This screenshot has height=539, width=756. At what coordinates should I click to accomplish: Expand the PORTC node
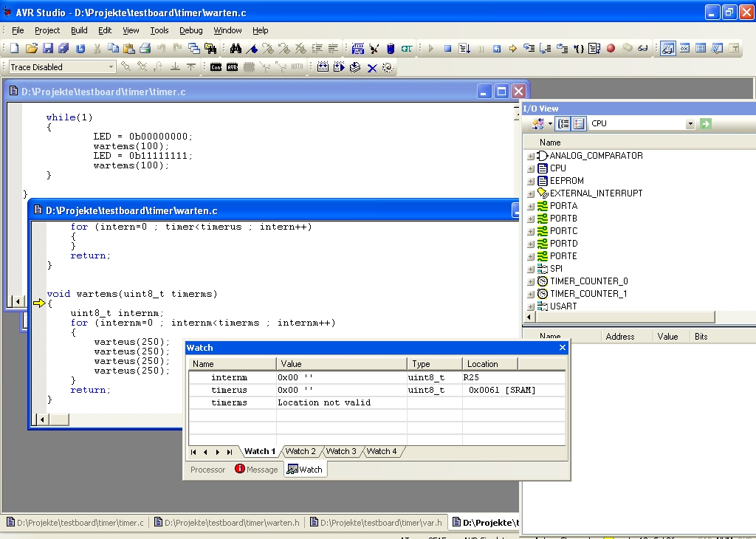tap(530, 231)
